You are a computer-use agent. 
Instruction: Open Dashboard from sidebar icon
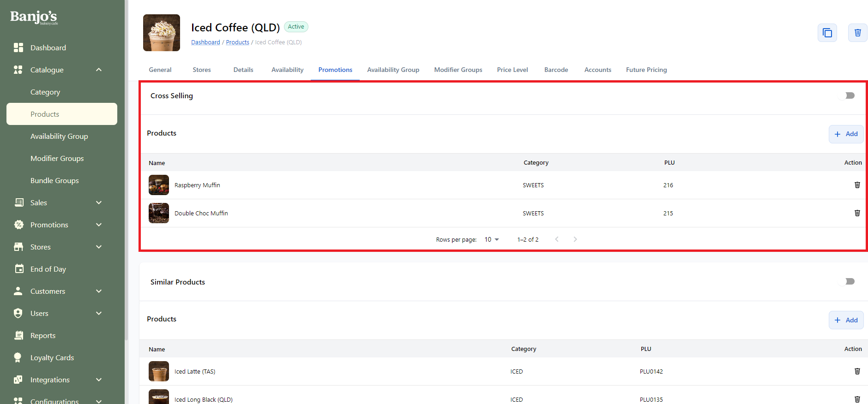[18, 48]
